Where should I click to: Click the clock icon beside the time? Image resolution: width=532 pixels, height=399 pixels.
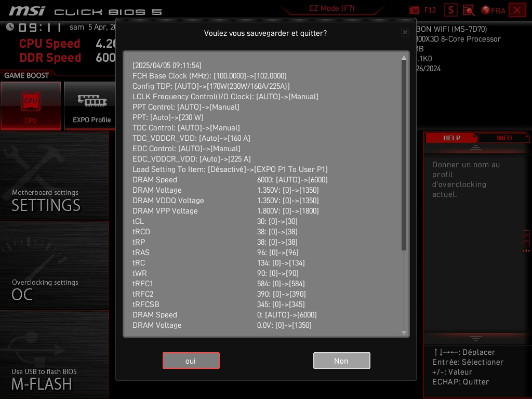10,27
